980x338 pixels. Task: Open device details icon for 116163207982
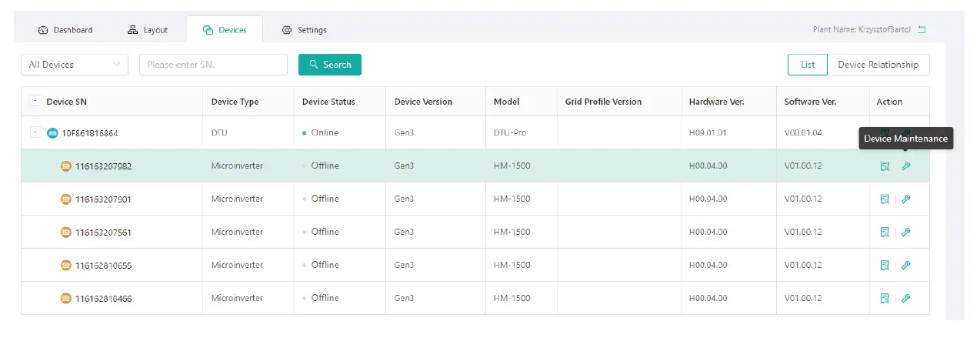(885, 166)
